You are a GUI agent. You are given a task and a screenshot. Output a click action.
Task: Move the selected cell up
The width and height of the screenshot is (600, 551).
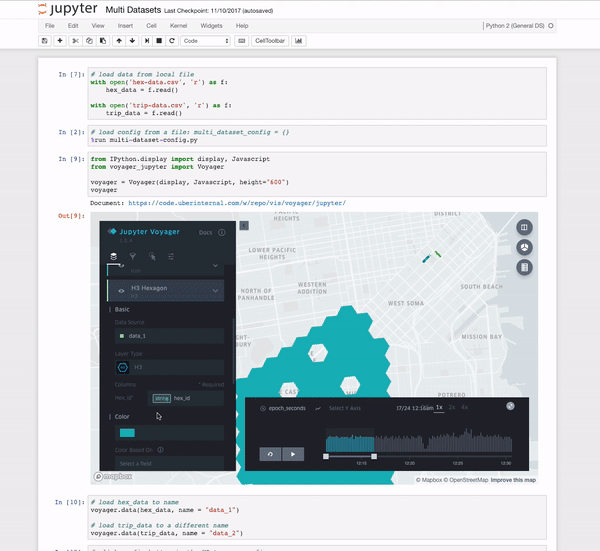[x=119, y=41]
